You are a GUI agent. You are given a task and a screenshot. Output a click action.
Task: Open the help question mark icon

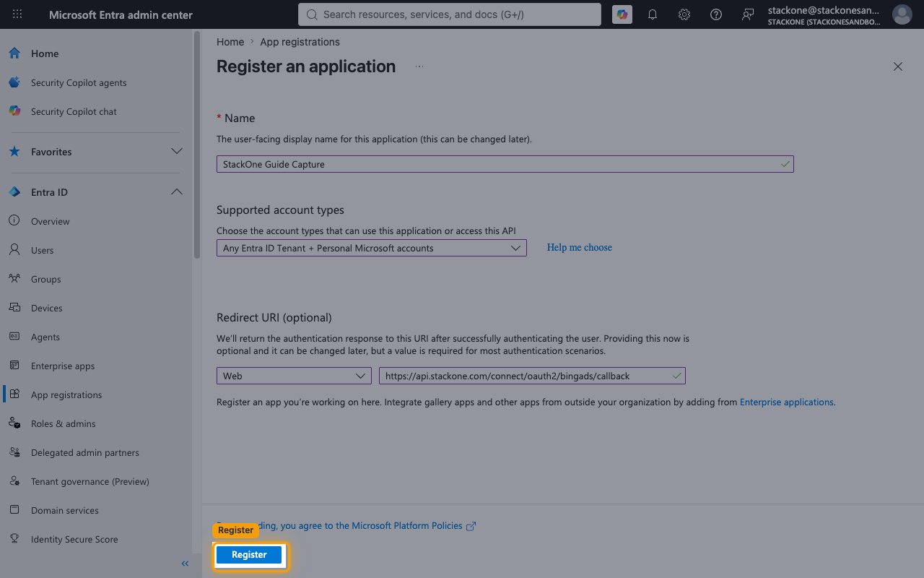tap(716, 14)
